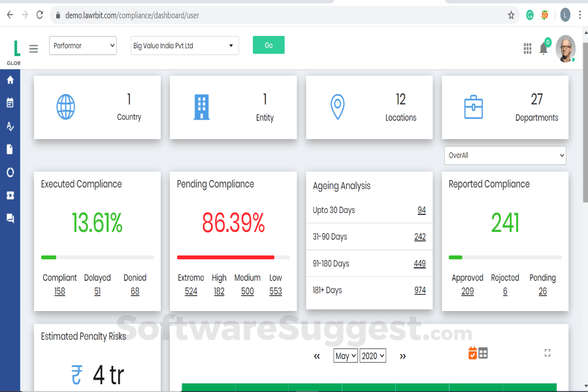Screen dimensions: 588x392
Task: Open the apps grid icon near profile
Action: (x=527, y=48)
